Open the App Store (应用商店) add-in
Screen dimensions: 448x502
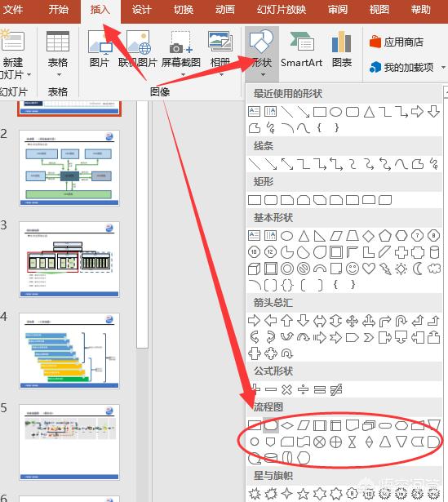click(397, 42)
